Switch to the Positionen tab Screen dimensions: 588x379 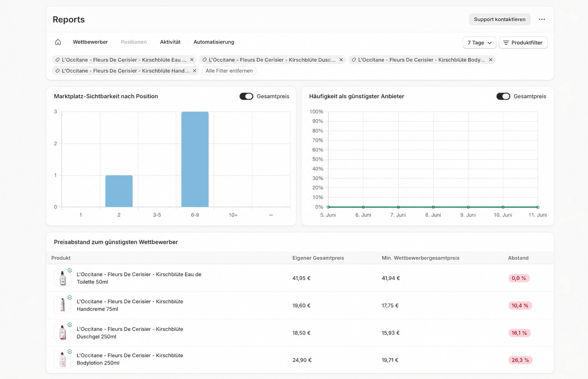click(x=134, y=42)
